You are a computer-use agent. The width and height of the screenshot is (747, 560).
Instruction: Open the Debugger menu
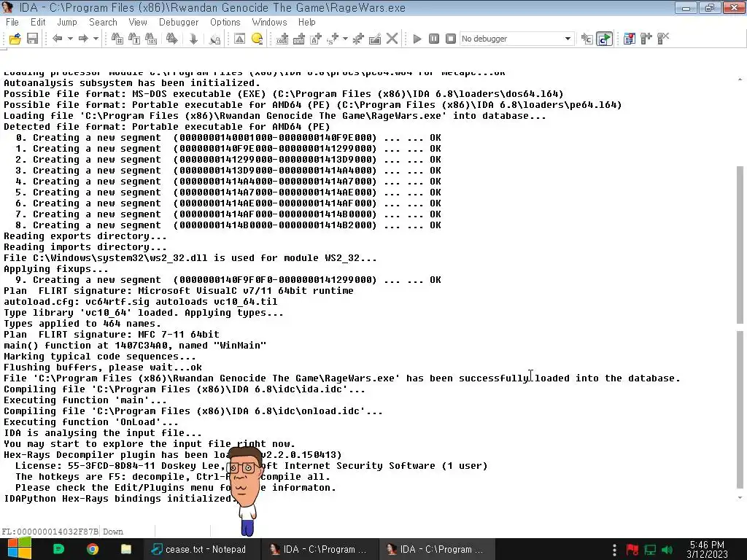click(179, 22)
